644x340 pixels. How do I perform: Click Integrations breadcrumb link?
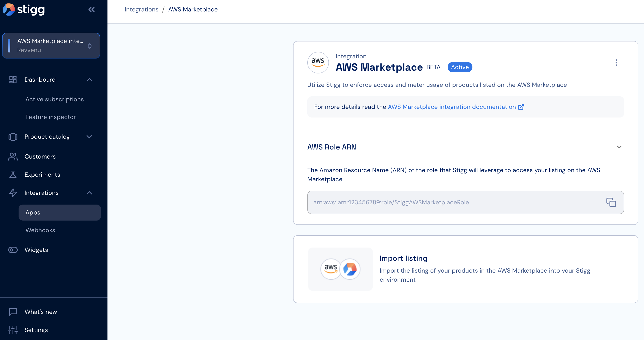pos(141,10)
